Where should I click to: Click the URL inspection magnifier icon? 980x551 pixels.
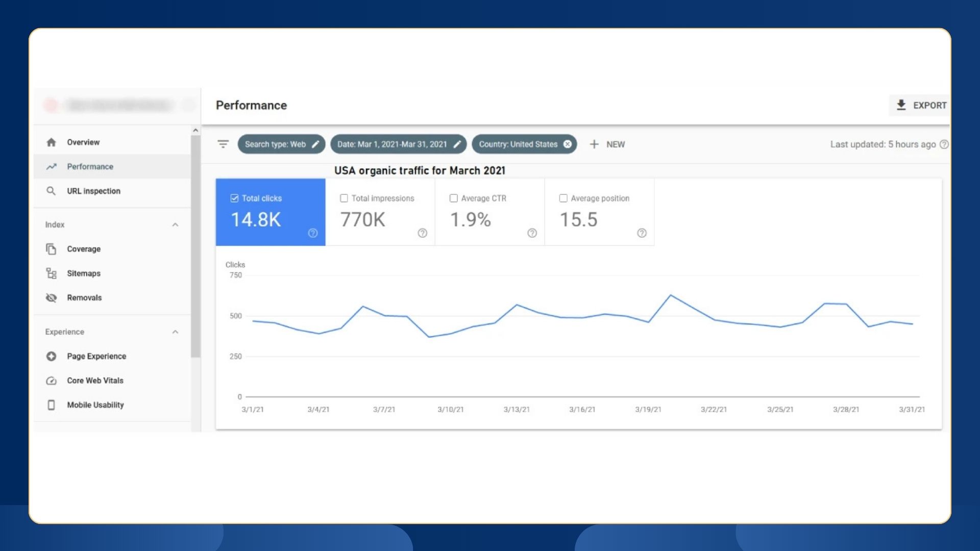tap(51, 191)
